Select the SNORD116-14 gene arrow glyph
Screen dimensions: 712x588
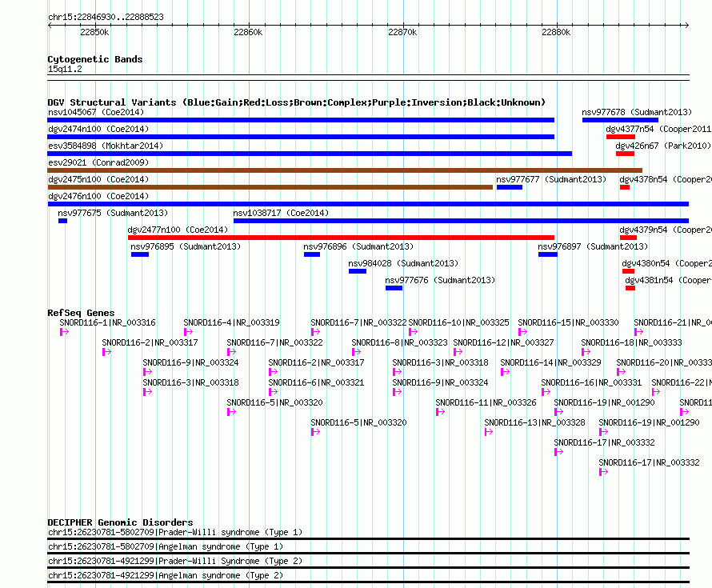[505, 372]
